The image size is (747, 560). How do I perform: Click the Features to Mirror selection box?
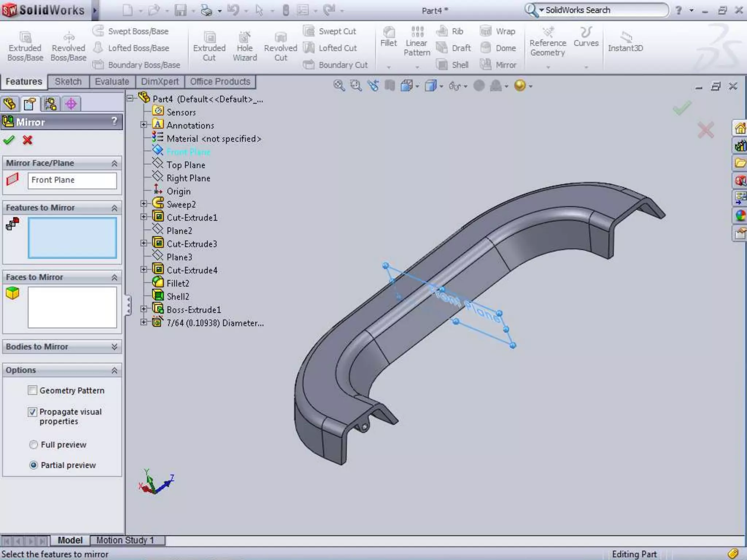coord(72,238)
